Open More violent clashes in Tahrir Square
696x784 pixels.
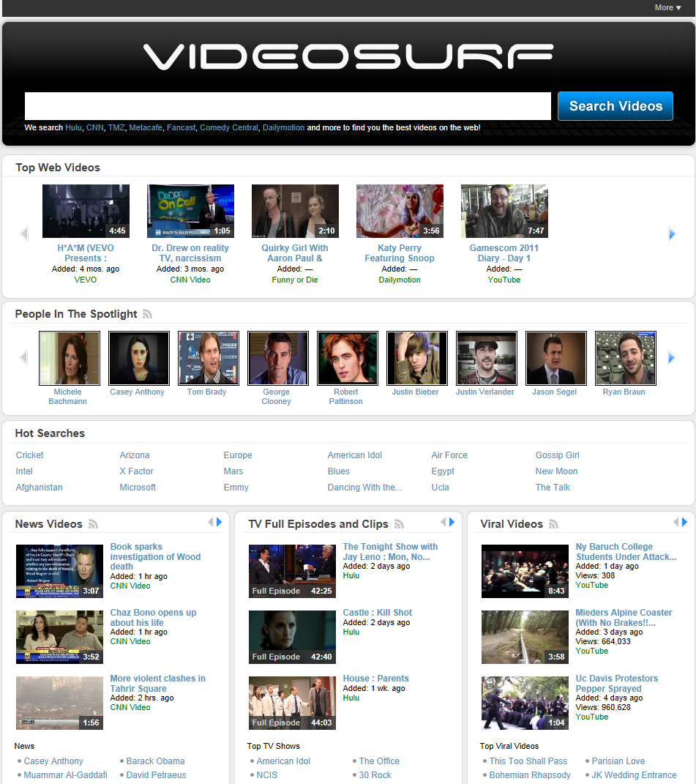157,684
